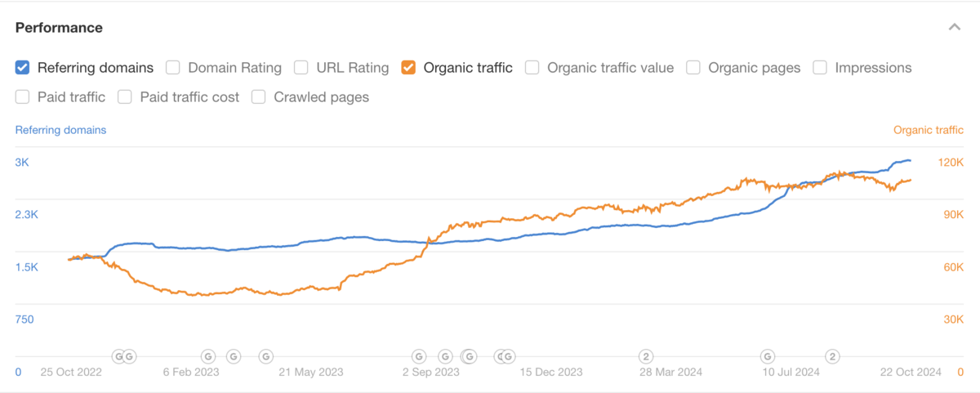Click the G marker above 10 Jul 2024
Image resolution: width=980 pixels, height=393 pixels.
tap(768, 356)
